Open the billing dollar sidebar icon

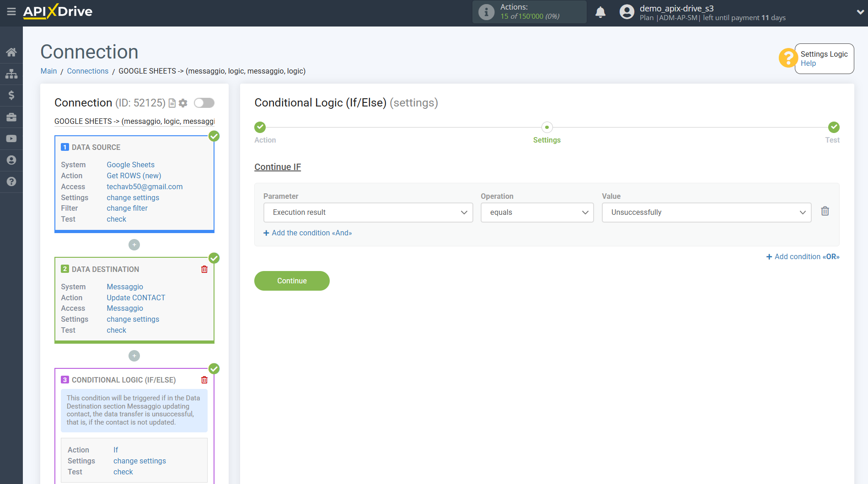(x=11, y=95)
